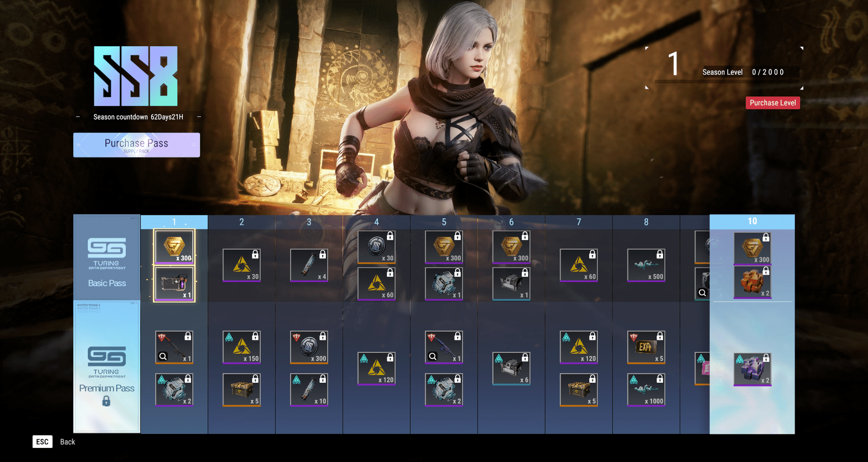This screenshot has height=462, width=868.
Task: Select the level 5 premium x2 armor reward
Action: pos(444,390)
